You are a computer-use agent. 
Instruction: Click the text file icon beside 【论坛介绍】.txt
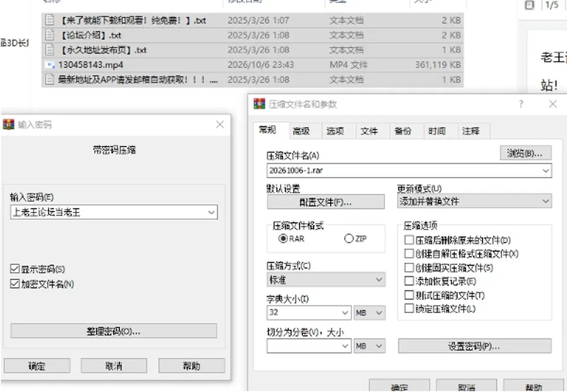[50, 35]
